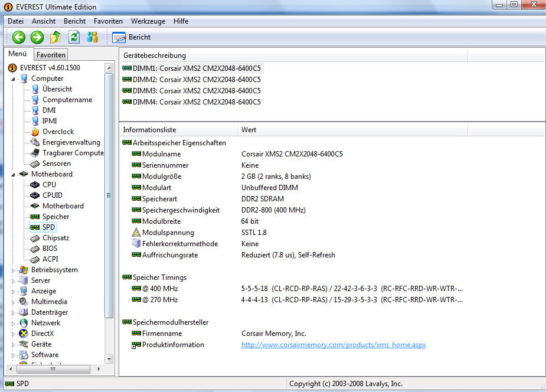This screenshot has height=392, width=546.
Task: Click the EVEREST v4.60.1500 root node icon
Action: (12, 67)
